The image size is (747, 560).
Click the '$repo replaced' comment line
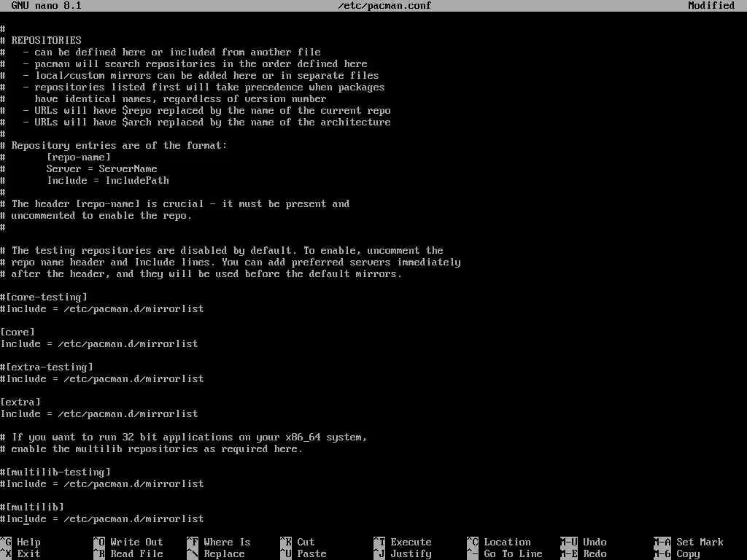pos(196,111)
